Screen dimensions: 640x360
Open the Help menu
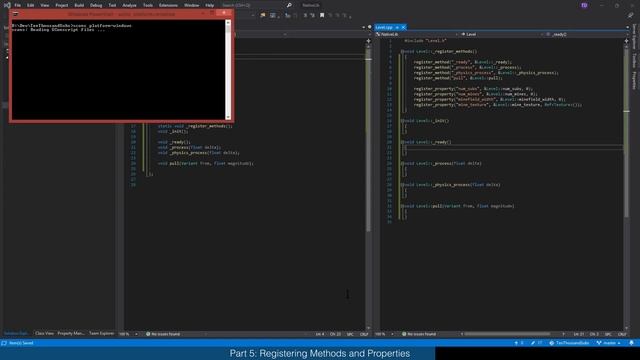209,5
